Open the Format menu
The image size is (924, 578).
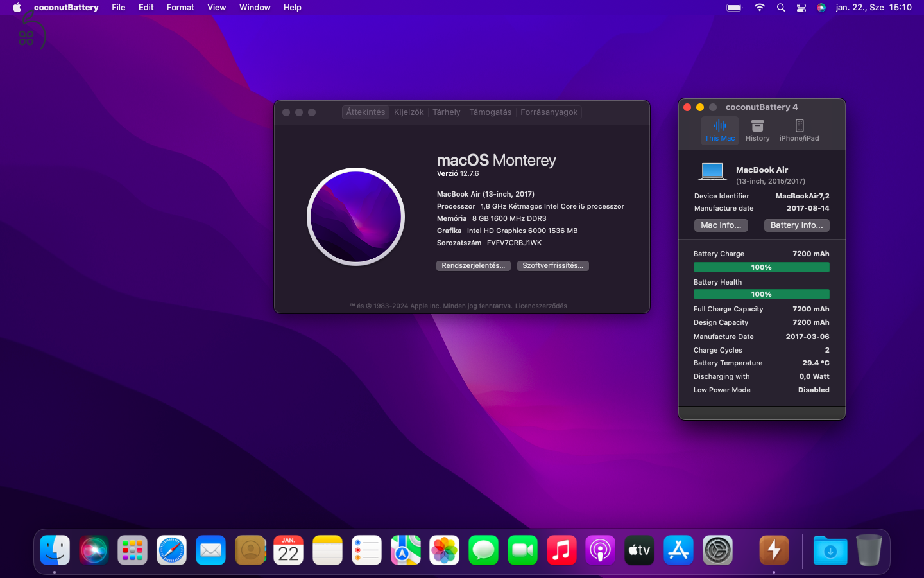tap(180, 8)
